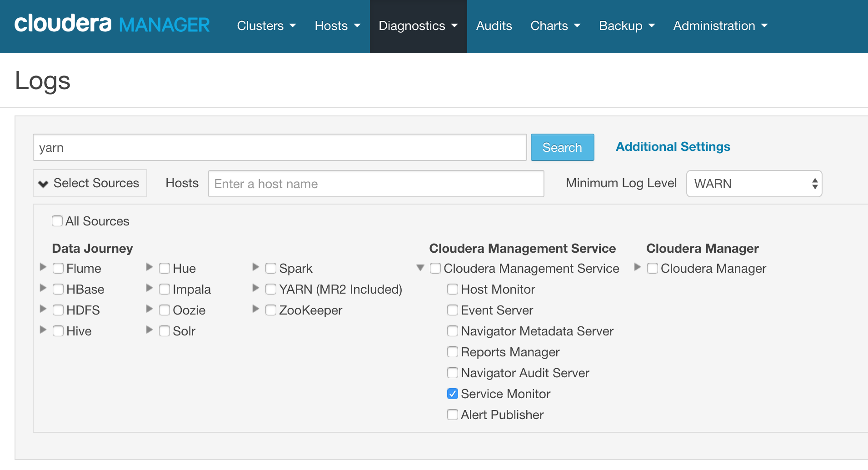Image resolution: width=868 pixels, height=470 pixels.
Task: Expand the Spark source tree arrow
Action: 256,267
